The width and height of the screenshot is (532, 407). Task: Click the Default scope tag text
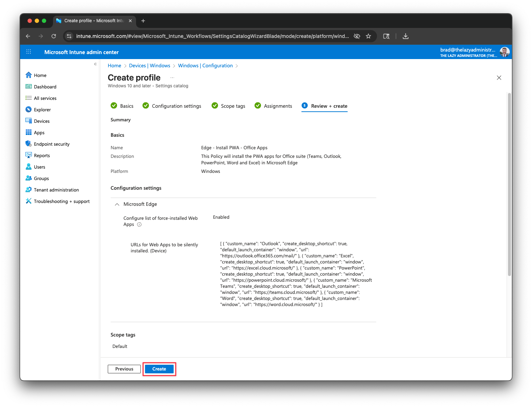(x=120, y=347)
